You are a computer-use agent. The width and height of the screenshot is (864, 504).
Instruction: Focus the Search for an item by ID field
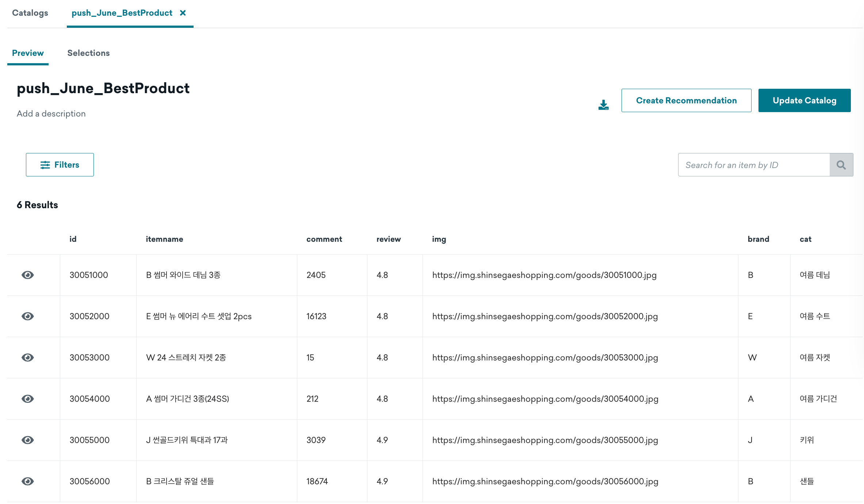pos(754,165)
